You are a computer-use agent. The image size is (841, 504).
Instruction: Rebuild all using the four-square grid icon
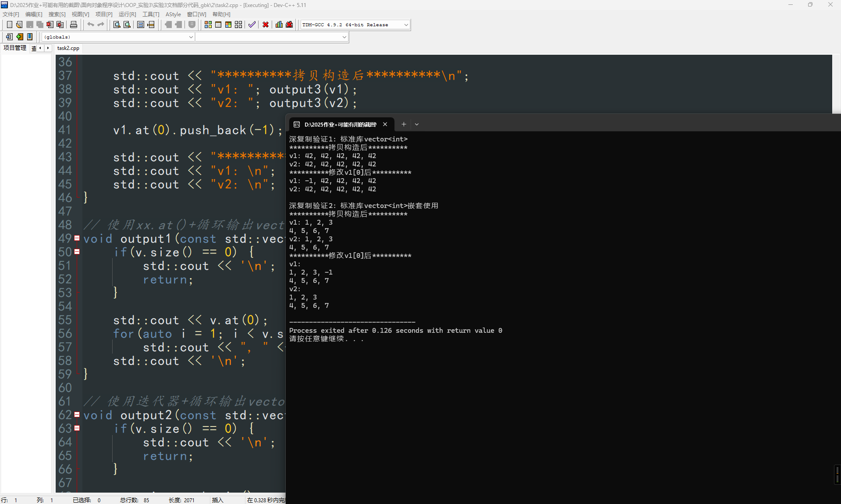238,25
